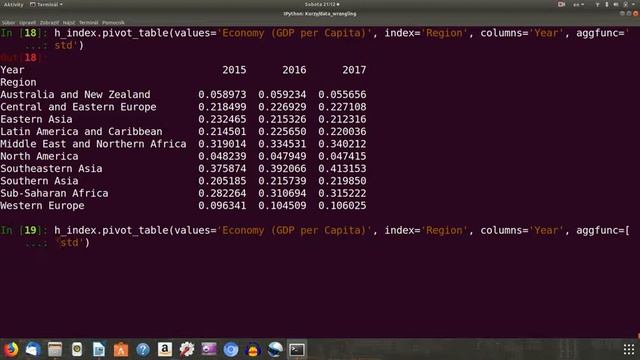Open the Files manager dock icon
Viewport: 640px width, 360px height.
[55, 349]
